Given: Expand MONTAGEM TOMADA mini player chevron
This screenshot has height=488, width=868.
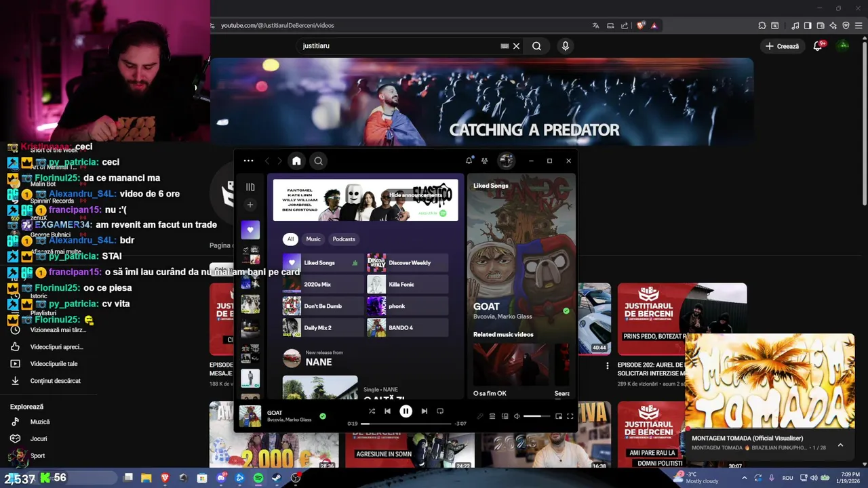Looking at the screenshot, I should (x=840, y=445).
